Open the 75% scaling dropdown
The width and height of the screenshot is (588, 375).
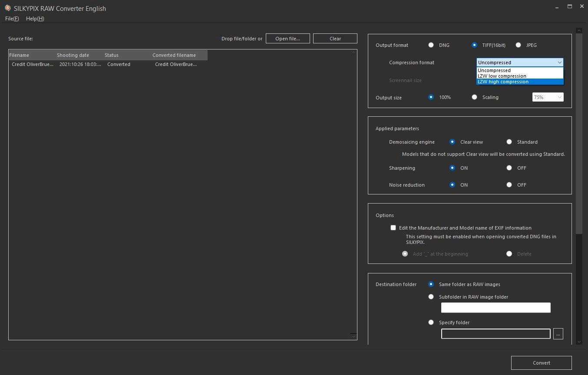coord(548,97)
